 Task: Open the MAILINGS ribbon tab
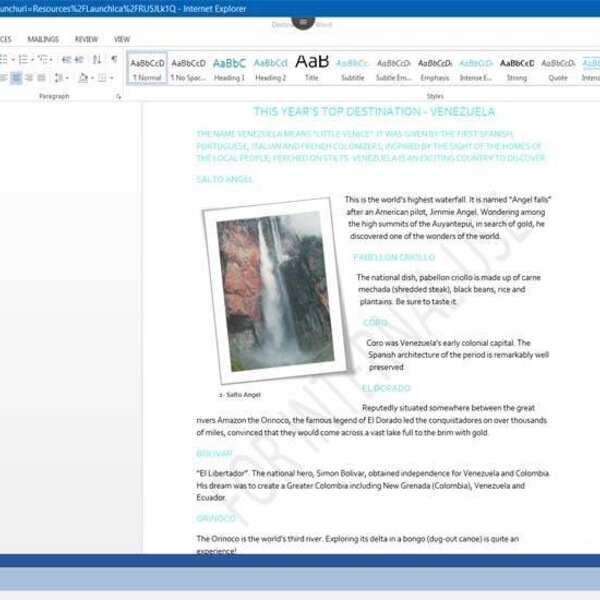[x=43, y=39]
